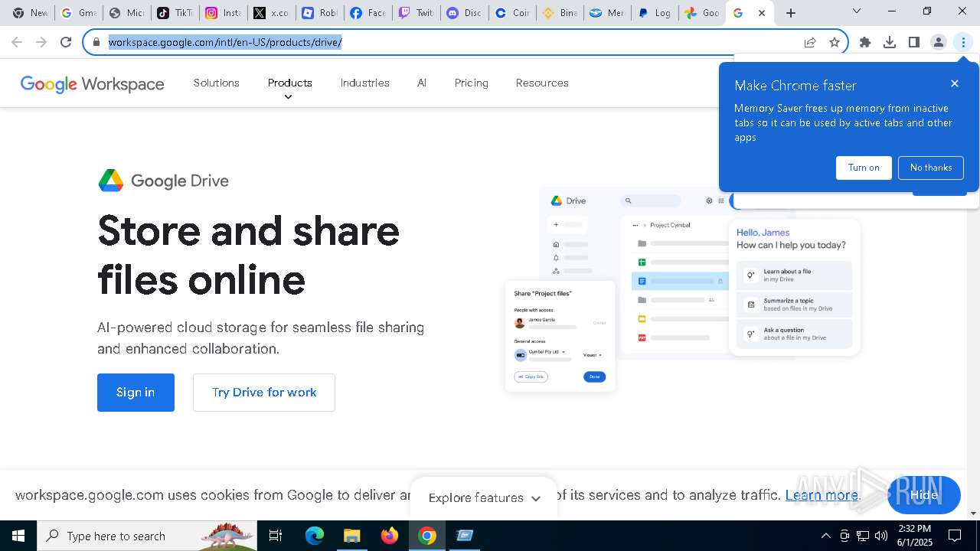Toggle Chrome side panel
Viewport: 980px width, 551px height.
(914, 42)
